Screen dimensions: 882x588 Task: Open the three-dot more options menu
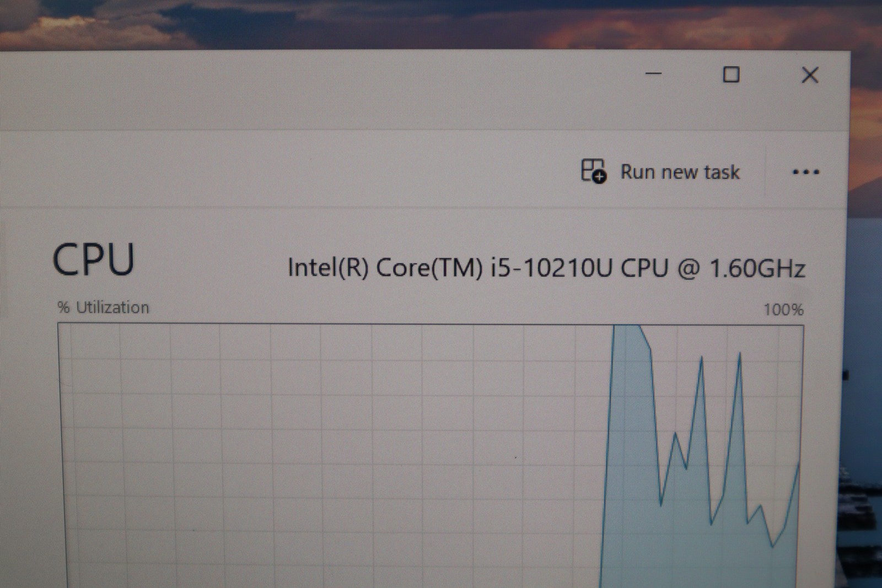805,172
